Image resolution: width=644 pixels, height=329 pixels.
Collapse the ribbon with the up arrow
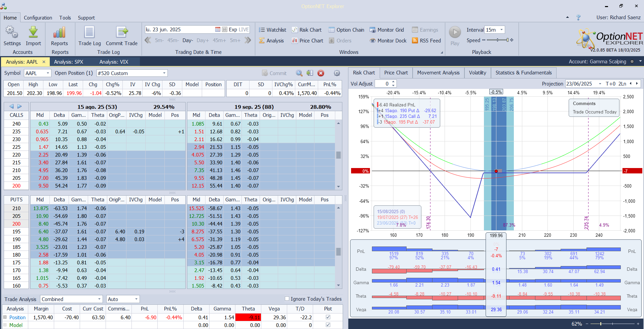567,18
